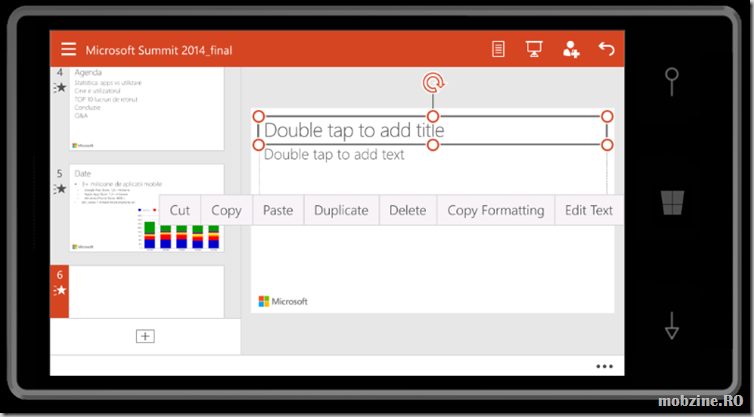Screen dimensions: 754x417
Task: Select the slide 5 Date thumbnail
Action: tap(147, 208)
